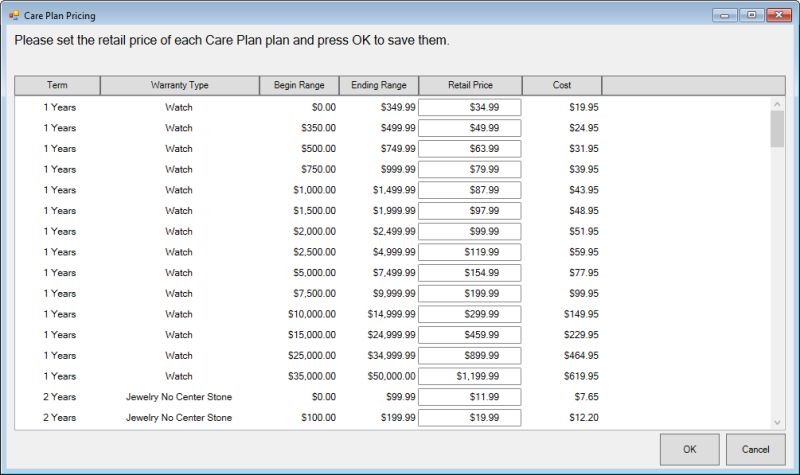
Task: Edit the $1,199.99 retail price field
Action: (x=469, y=376)
